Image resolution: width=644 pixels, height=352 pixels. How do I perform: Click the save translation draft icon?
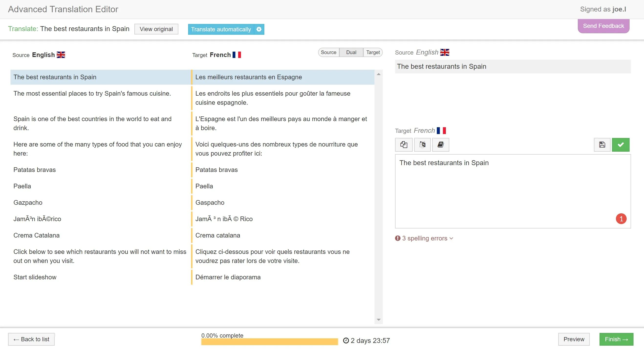coord(602,145)
